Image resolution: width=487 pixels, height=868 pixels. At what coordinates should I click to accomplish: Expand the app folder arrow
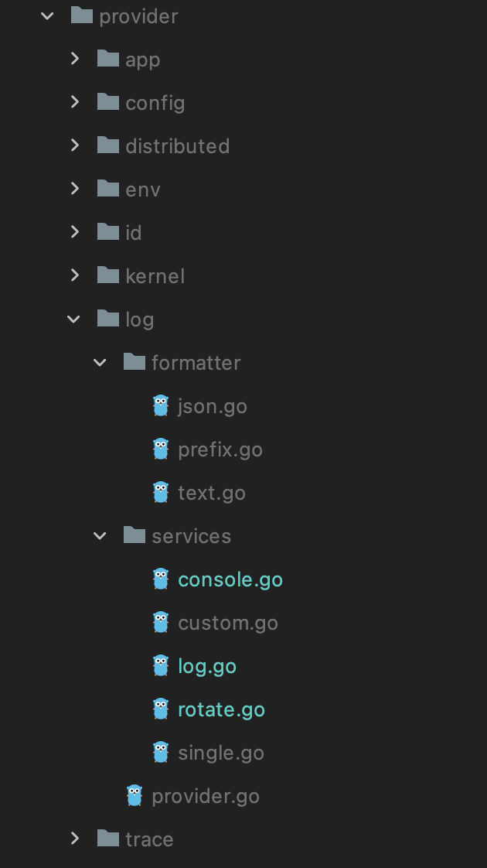75,59
